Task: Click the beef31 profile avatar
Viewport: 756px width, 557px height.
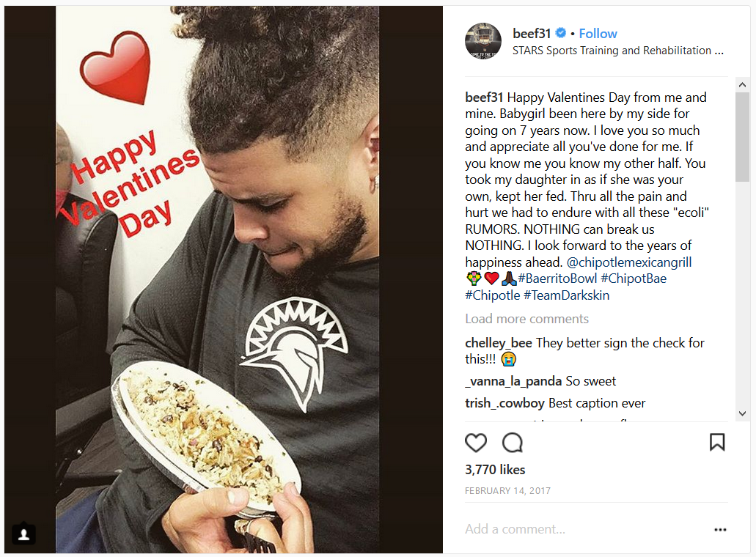Action: (483, 41)
